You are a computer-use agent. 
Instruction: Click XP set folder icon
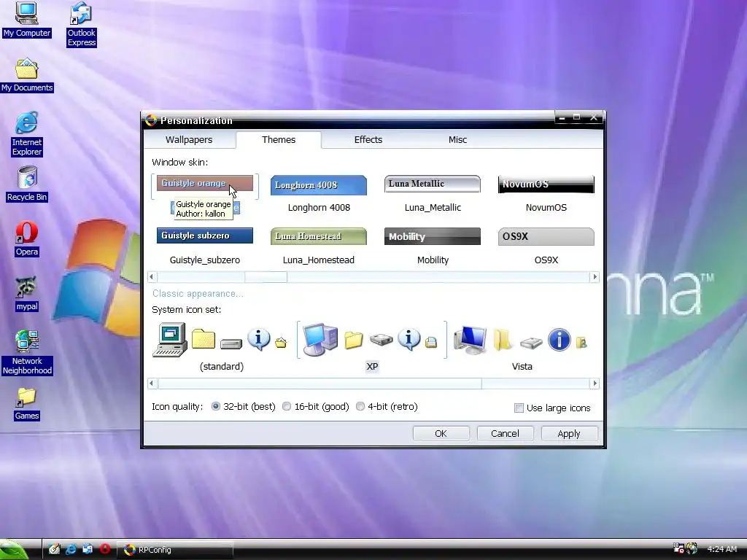pos(354,340)
